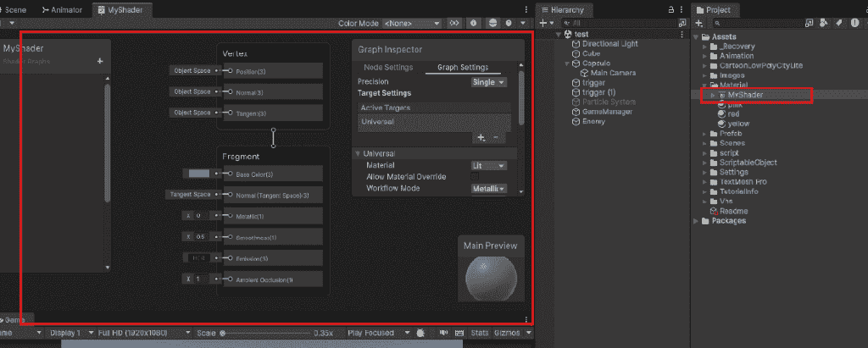
Task: Toggle the Graph Inspector info icon
Action: (474, 23)
